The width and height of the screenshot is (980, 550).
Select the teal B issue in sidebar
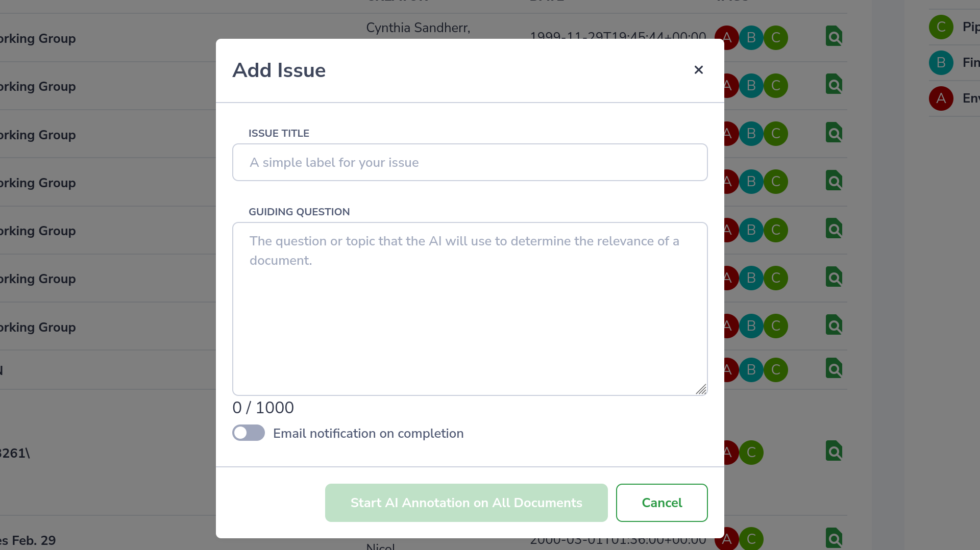pyautogui.click(x=941, y=63)
